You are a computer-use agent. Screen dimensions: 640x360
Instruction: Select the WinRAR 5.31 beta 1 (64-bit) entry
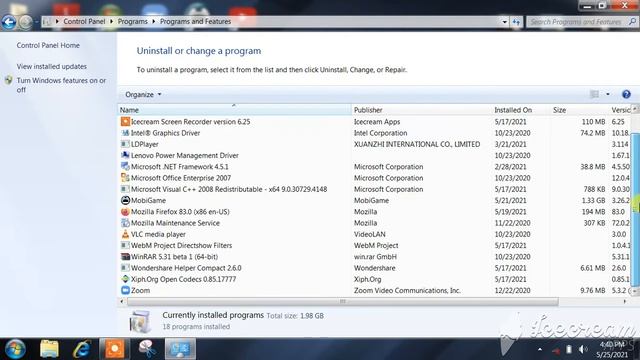[x=174, y=257]
